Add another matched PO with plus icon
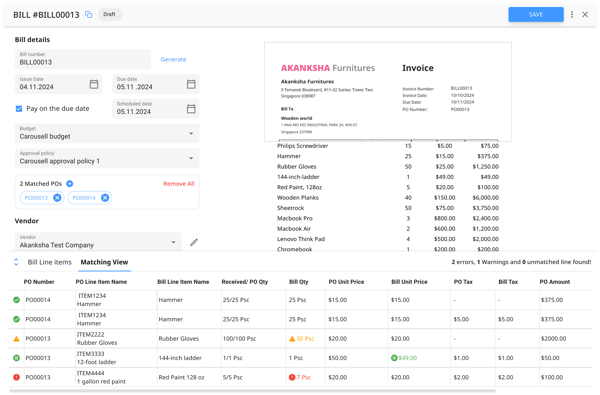Screen dimensions: 600x395 pyautogui.click(x=70, y=184)
